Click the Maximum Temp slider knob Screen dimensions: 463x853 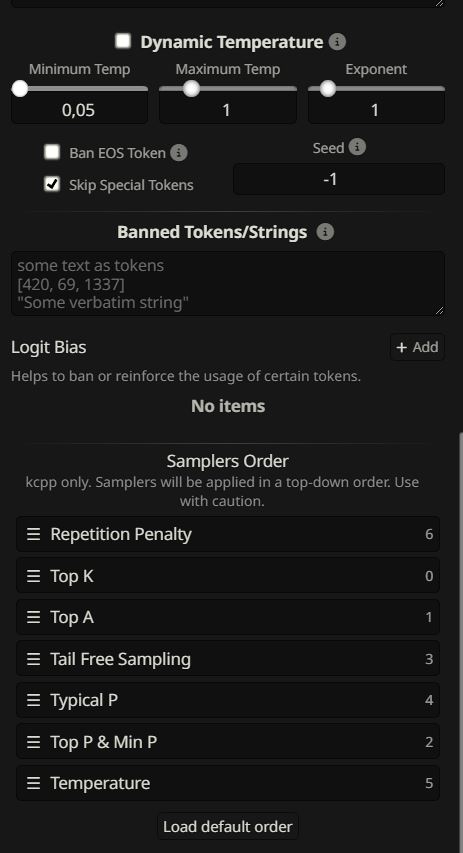191,88
